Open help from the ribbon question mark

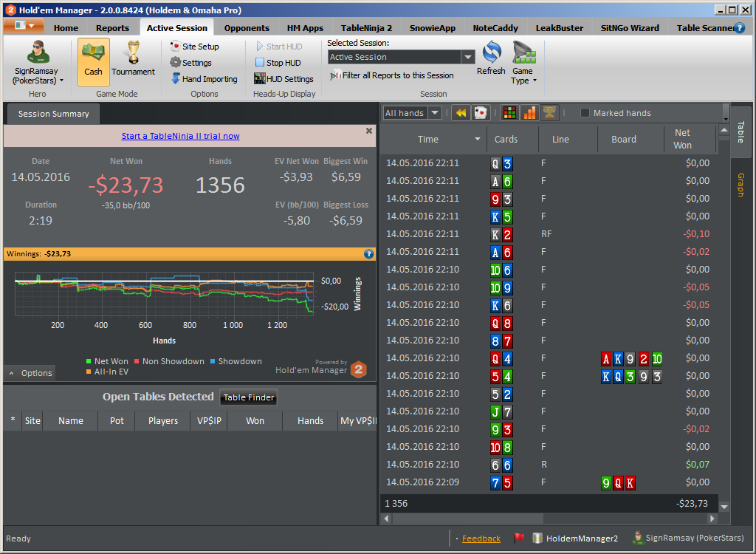click(739, 28)
